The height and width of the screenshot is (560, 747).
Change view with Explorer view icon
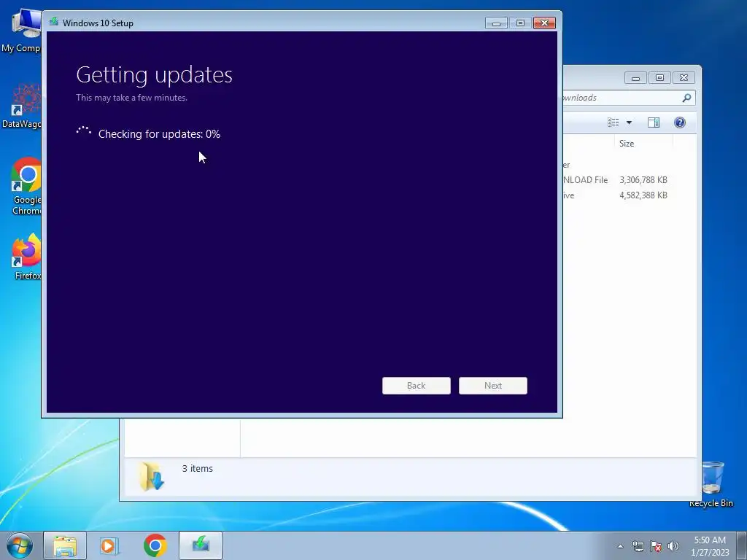pyautogui.click(x=613, y=122)
